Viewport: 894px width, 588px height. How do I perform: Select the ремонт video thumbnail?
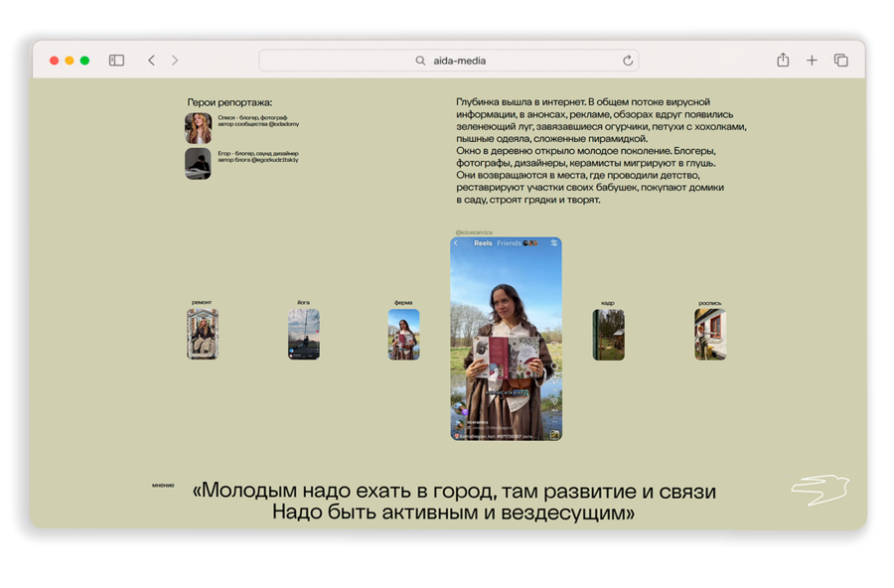click(203, 334)
